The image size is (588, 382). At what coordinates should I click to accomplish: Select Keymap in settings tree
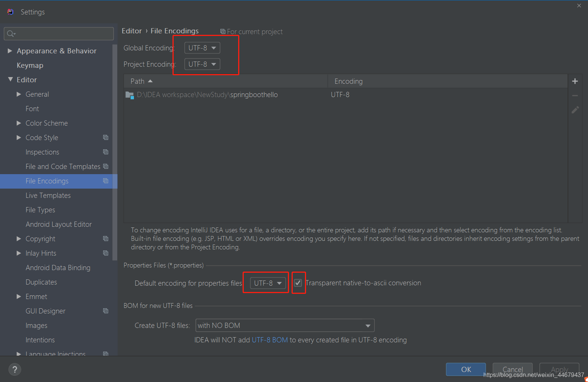(x=30, y=65)
